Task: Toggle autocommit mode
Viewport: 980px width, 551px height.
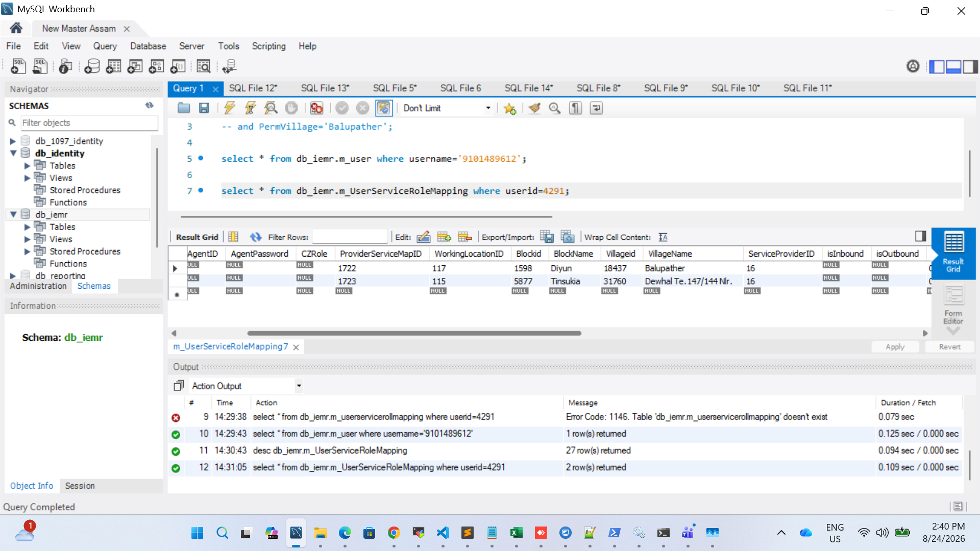Action: tap(383, 108)
